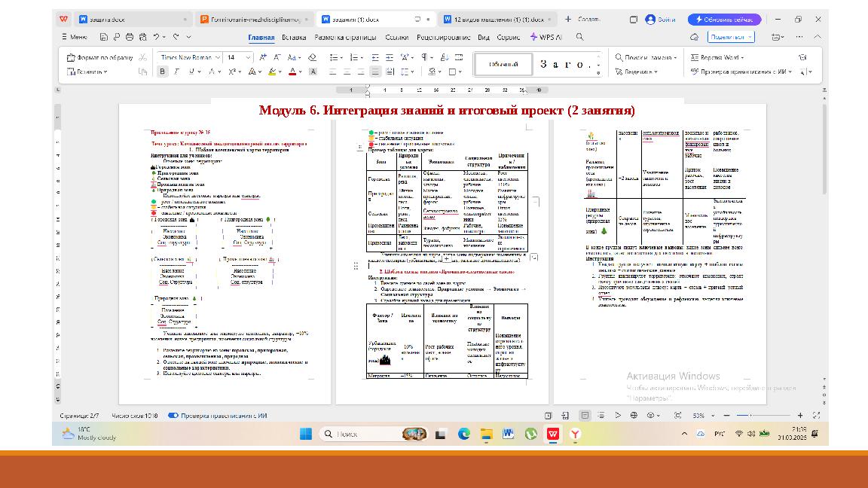Click the Copy icon below scissors

pos(143,72)
